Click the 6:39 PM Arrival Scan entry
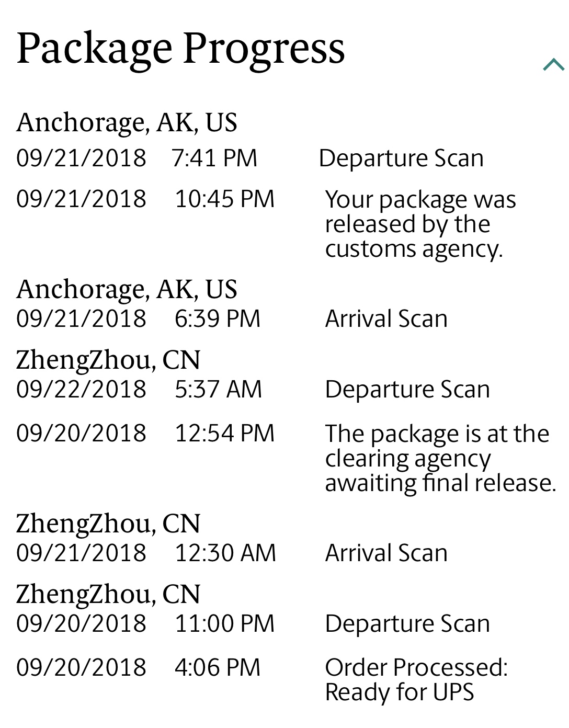Screen dimensions: 569x728 [x=386, y=318]
